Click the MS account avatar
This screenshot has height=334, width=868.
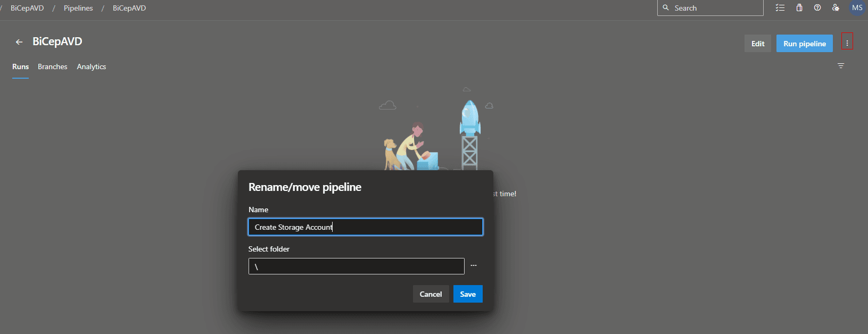coord(857,8)
